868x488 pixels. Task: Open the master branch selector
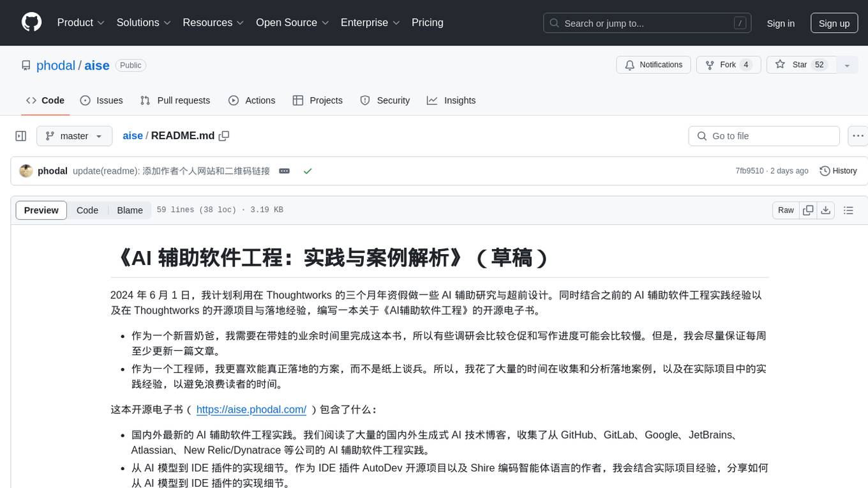point(75,136)
